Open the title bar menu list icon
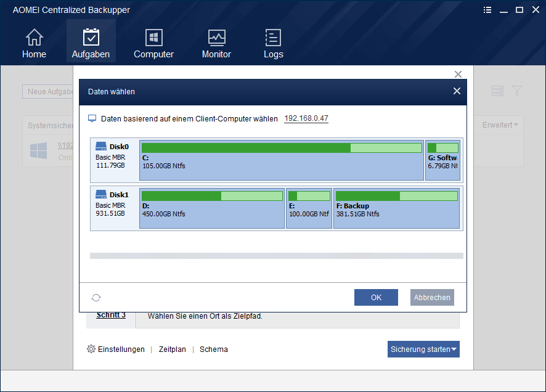Viewport: 546px width, 392px height. click(487, 10)
